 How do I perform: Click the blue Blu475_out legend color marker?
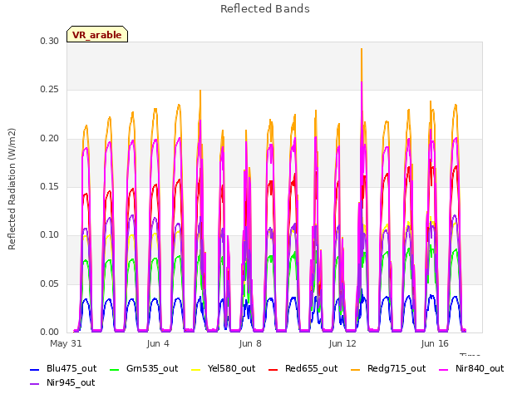35,370
